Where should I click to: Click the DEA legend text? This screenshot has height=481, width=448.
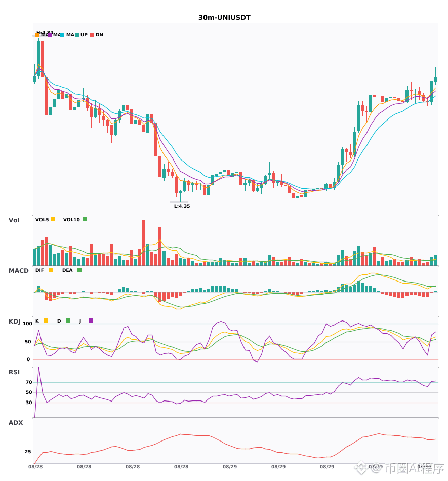(x=67, y=270)
